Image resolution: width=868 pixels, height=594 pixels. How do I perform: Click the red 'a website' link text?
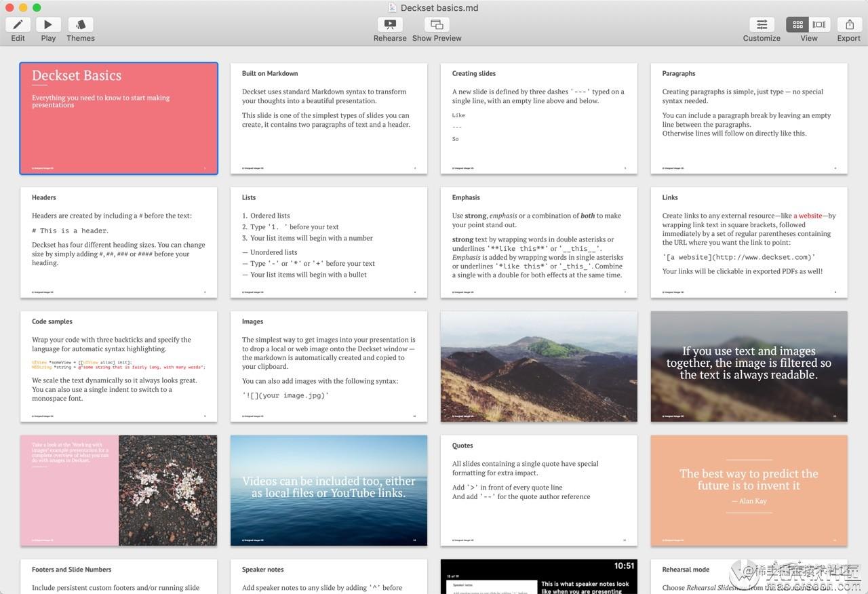click(x=808, y=216)
